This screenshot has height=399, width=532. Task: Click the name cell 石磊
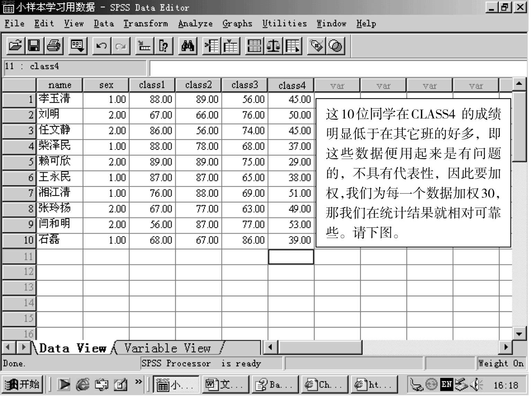[60, 240]
